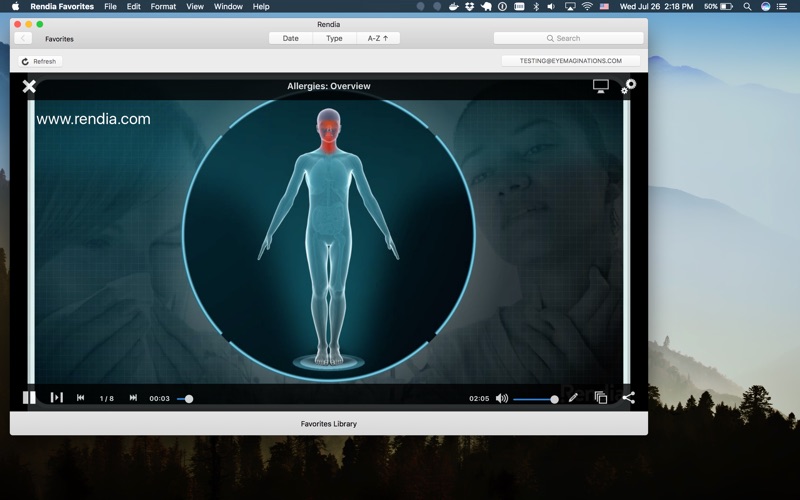Sort favorites by Date

tap(290, 38)
